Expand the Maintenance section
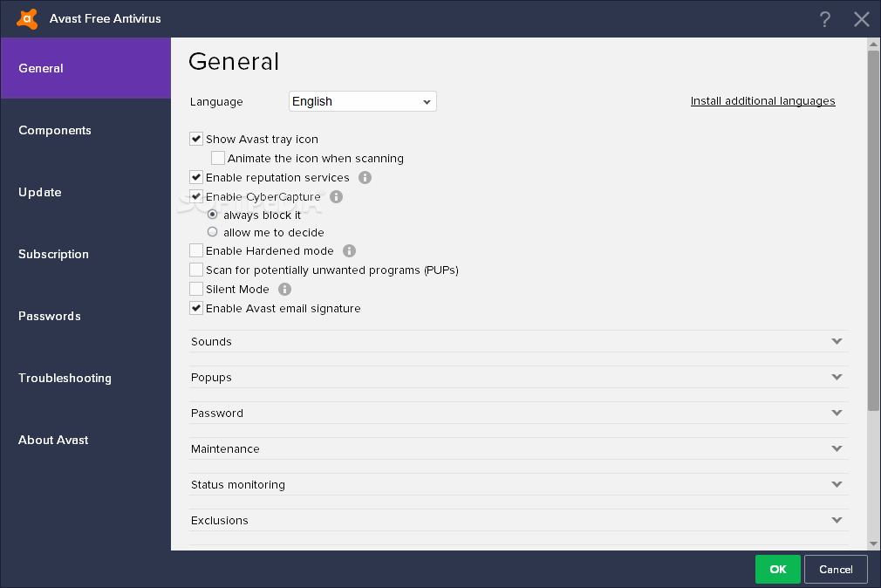 (x=519, y=448)
